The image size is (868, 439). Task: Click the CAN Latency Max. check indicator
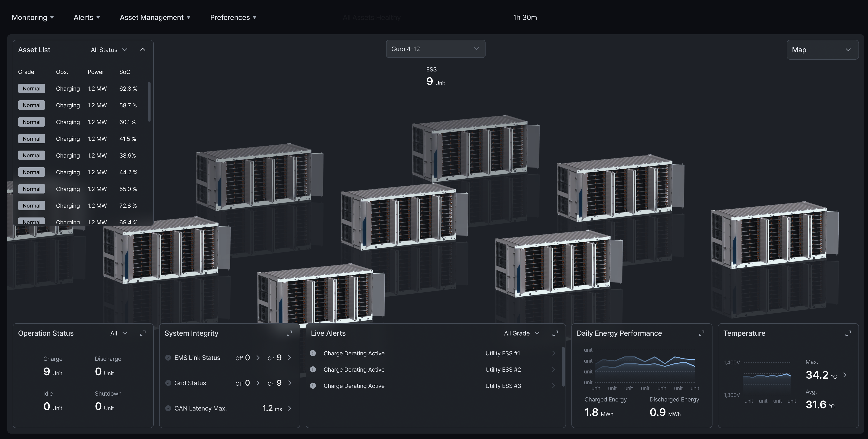click(168, 408)
